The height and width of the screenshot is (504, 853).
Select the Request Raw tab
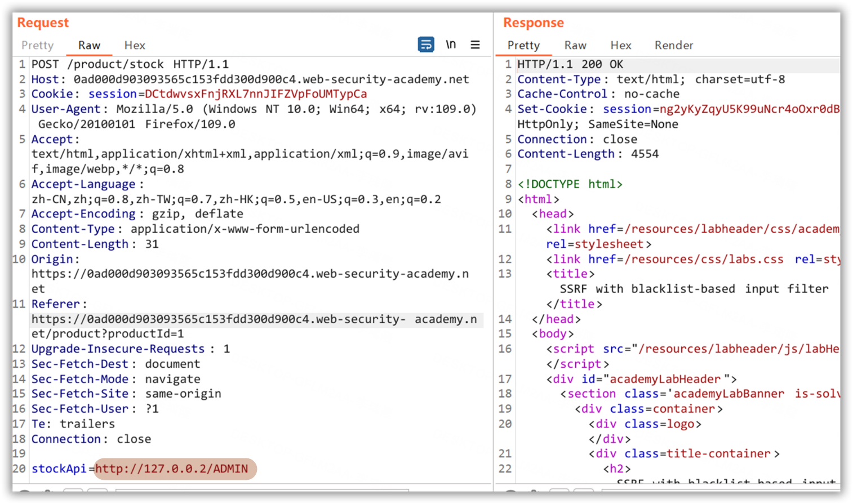pos(89,45)
